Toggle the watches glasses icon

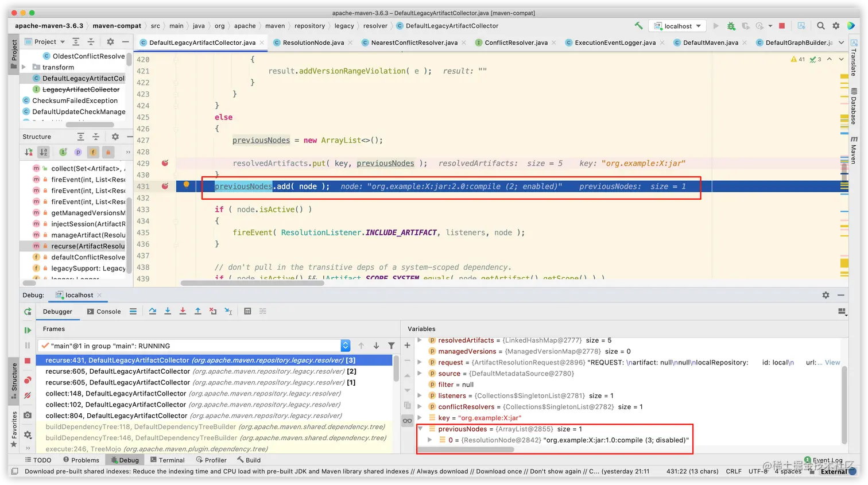point(407,421)
